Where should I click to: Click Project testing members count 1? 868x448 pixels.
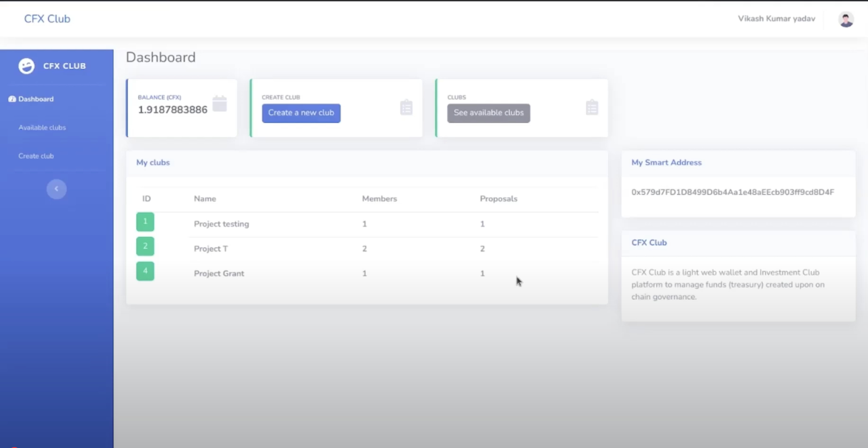pos(364,224)
